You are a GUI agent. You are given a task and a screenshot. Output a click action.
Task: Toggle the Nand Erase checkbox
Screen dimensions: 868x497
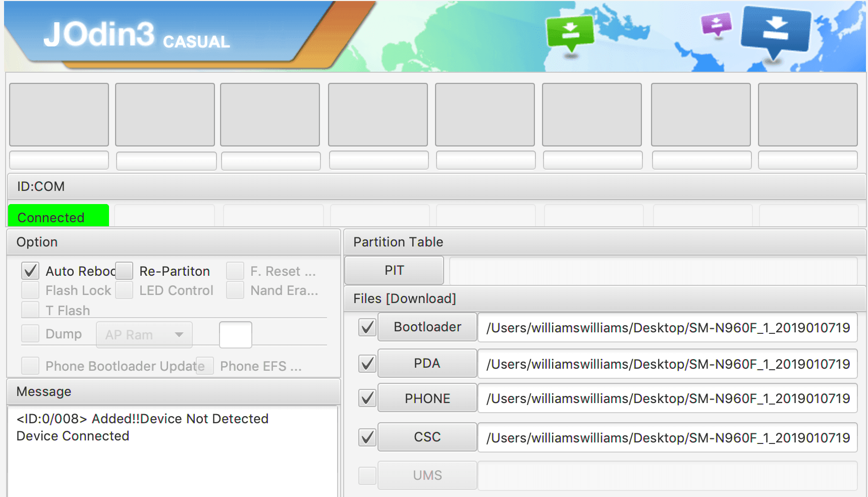[x=235, y=290]
